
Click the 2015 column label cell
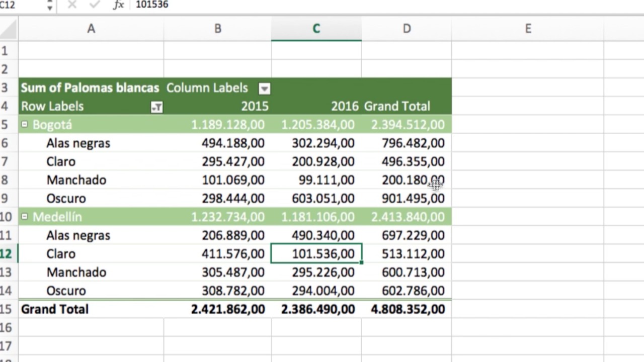pos(255,107)
